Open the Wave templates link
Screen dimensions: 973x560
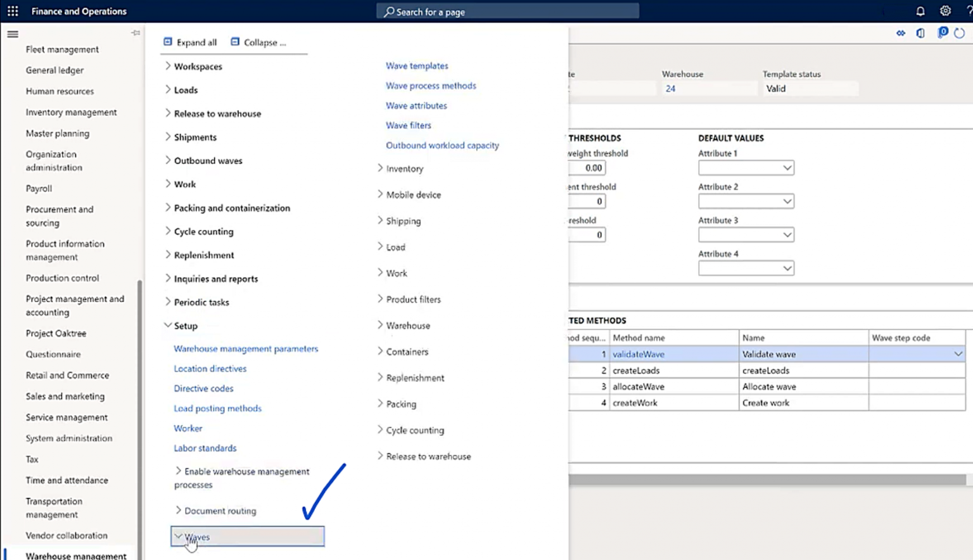point(417,66)
